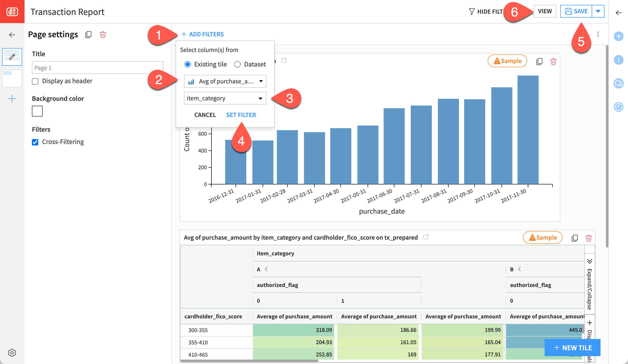The width and height of the screenshot is (628, 364).
Task: Click the plus circle in right sidebar
Action: [618, 36]
